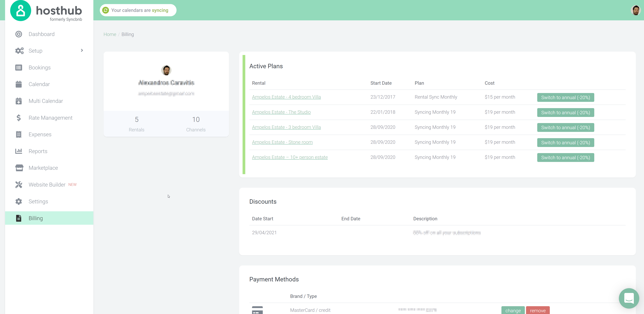Open the Expenses menu label
Screen dimensions: 644x314
(40, 134)
